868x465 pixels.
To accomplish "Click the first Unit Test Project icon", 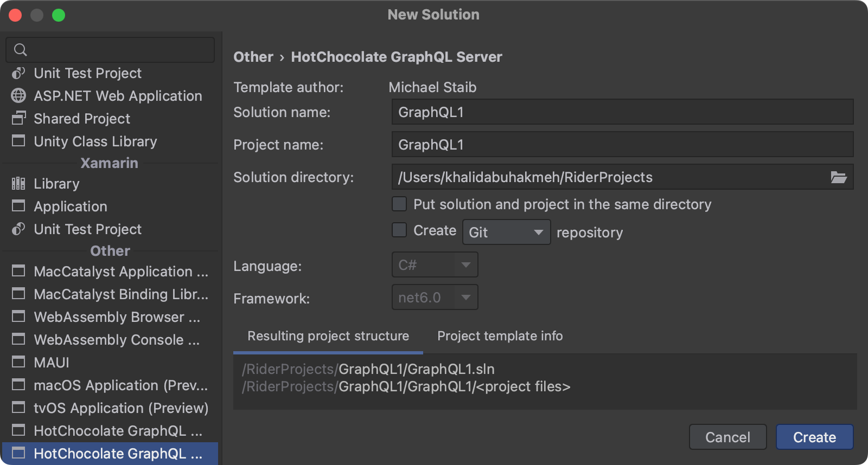I will coord(18,73).
